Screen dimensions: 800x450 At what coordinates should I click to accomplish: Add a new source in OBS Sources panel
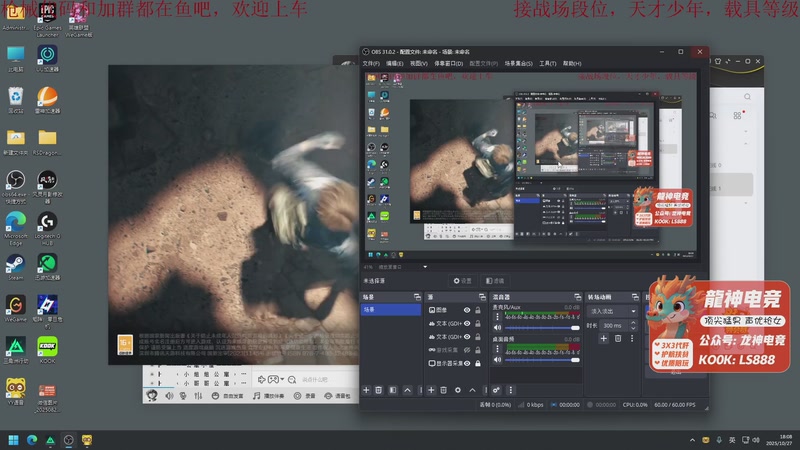pyautogui.click(x=431, y=390)
